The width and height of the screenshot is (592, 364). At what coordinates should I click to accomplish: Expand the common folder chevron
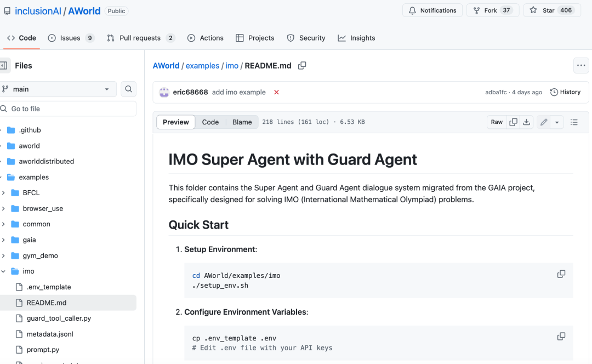tap(3, 224)
